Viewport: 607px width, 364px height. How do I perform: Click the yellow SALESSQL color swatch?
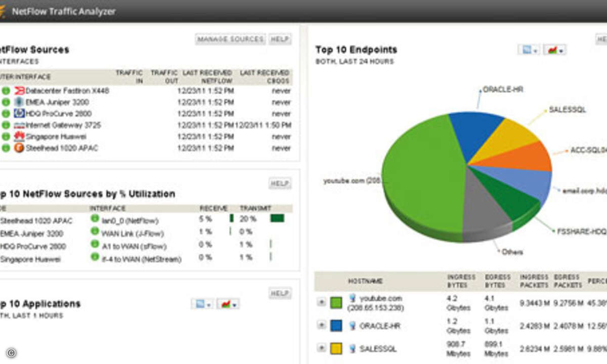coord(336,348)
